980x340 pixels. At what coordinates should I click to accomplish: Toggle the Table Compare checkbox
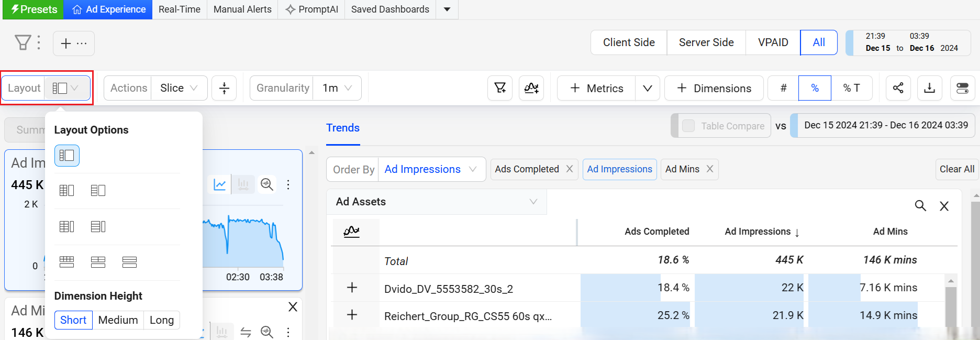click(688, 126)
